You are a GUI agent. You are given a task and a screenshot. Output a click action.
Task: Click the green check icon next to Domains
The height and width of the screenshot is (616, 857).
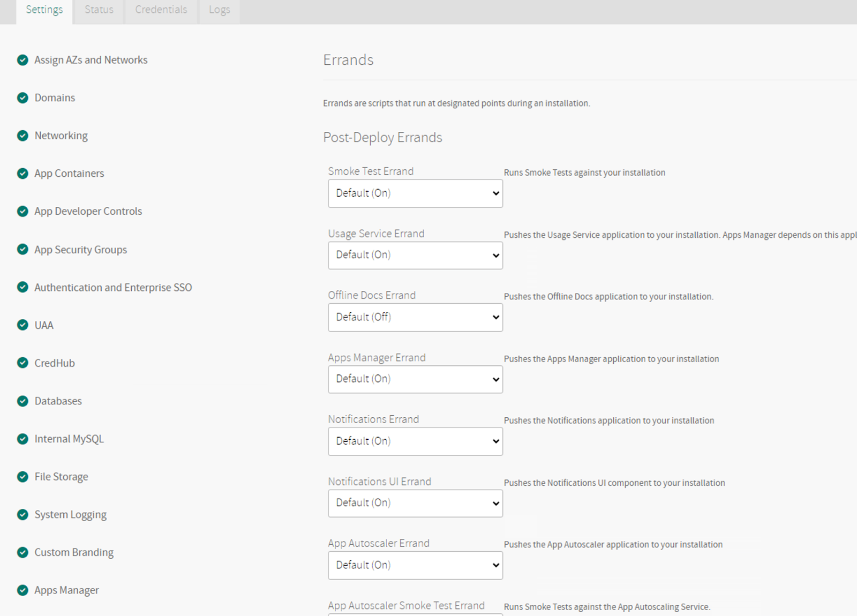click(x=22, y=97)
